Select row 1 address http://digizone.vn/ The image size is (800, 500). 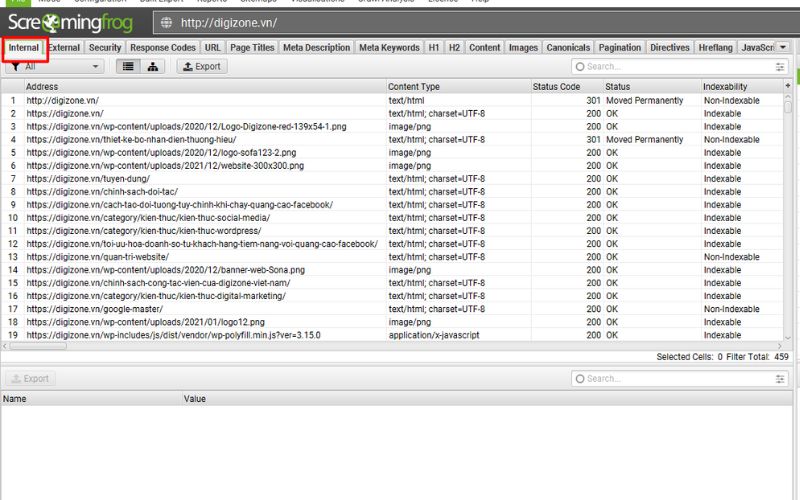tap(63, 101)
